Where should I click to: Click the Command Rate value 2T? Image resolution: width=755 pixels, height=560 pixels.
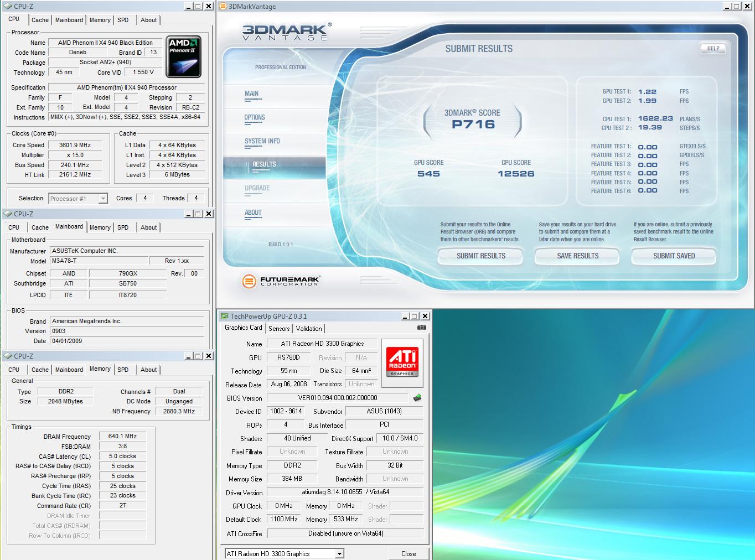tap(123, 506)
